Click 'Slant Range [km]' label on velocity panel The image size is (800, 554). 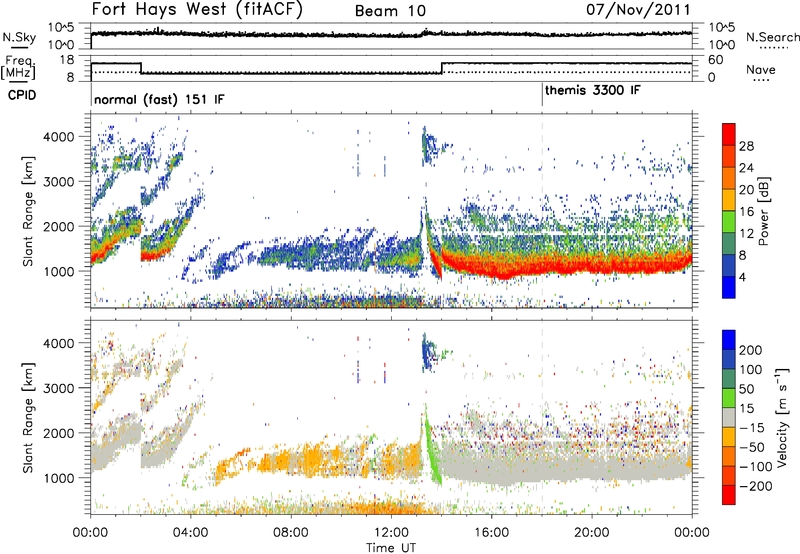(x=28, y=417)
